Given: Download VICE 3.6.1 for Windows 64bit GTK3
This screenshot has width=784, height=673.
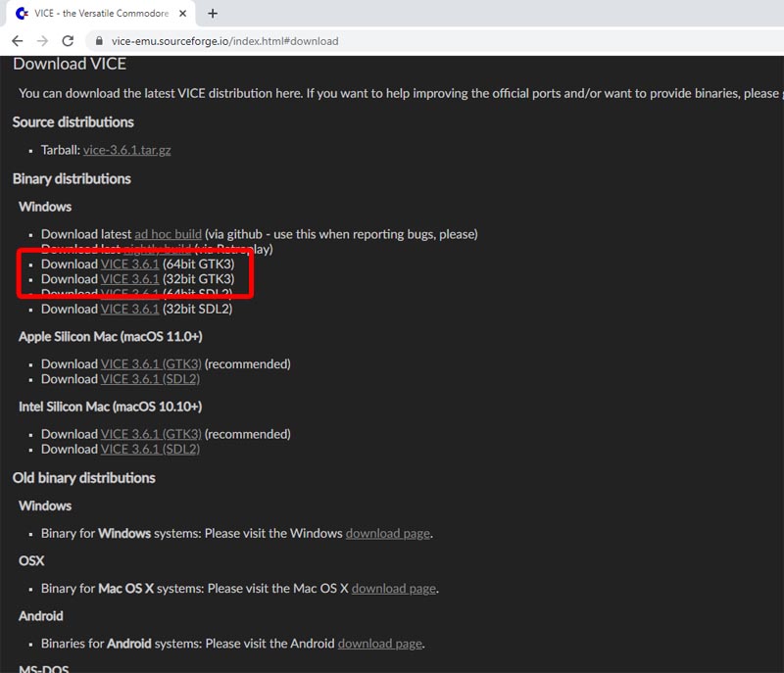Looking at the screenshot, I should [x=130, y=264].
